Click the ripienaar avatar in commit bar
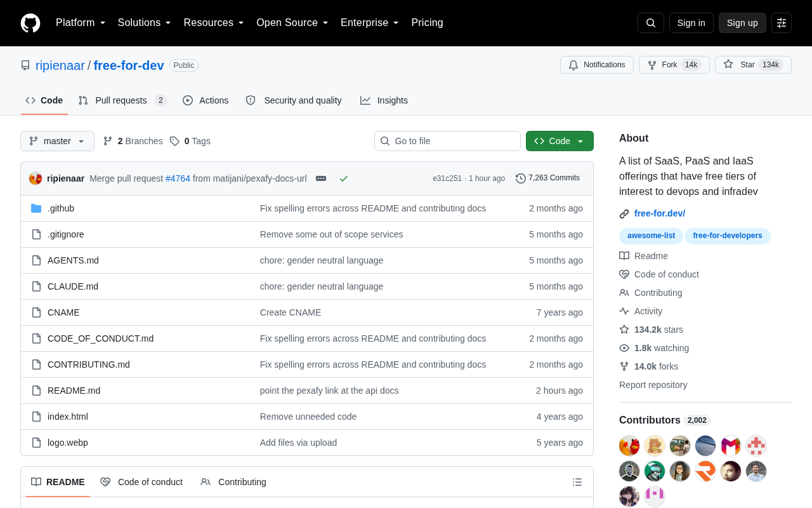 36,178
